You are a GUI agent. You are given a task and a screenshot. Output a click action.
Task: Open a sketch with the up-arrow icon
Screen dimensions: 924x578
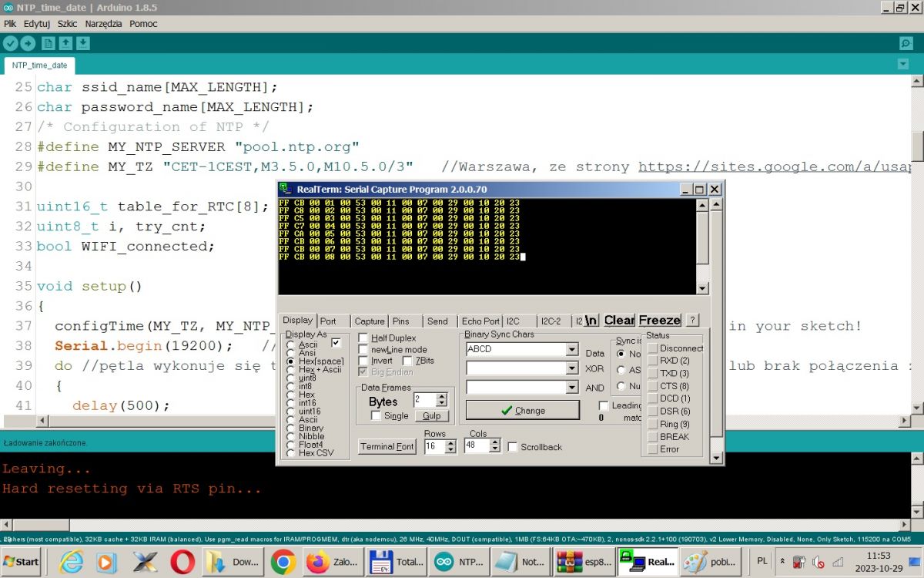[66, 44]
